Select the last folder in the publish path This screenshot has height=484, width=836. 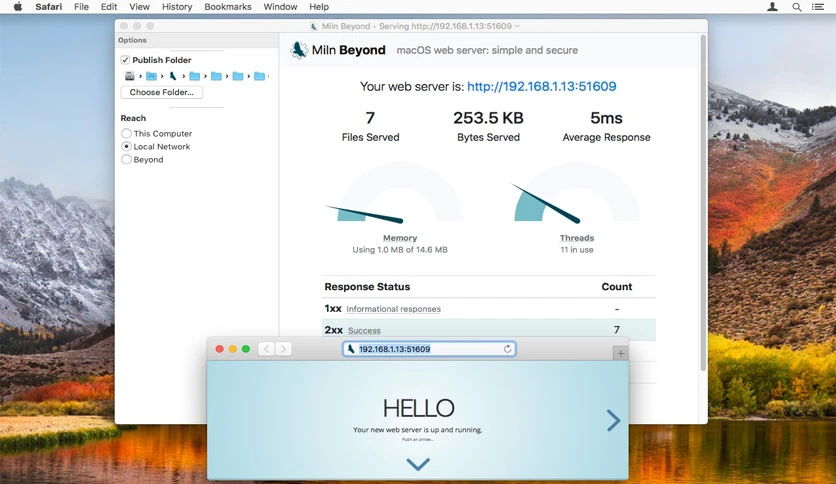[260, 76]
